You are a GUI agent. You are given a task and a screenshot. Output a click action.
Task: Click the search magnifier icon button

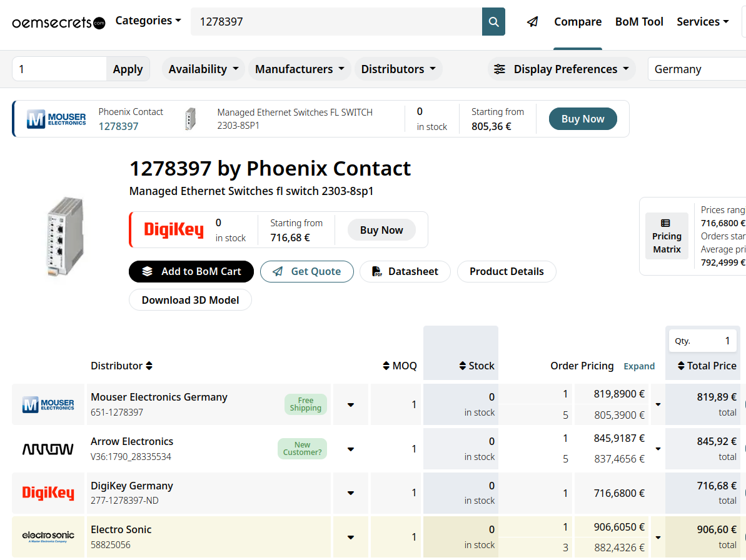point(493,22)
